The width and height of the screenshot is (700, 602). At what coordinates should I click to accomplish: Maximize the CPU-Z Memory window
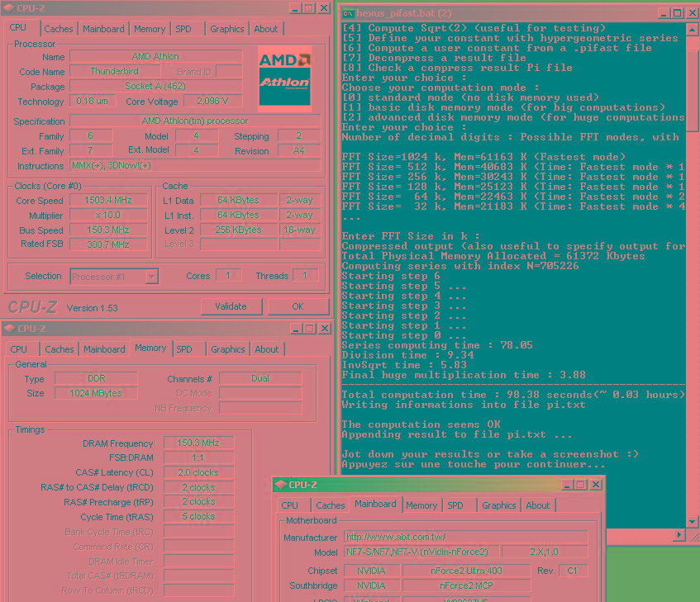point(309,329)
